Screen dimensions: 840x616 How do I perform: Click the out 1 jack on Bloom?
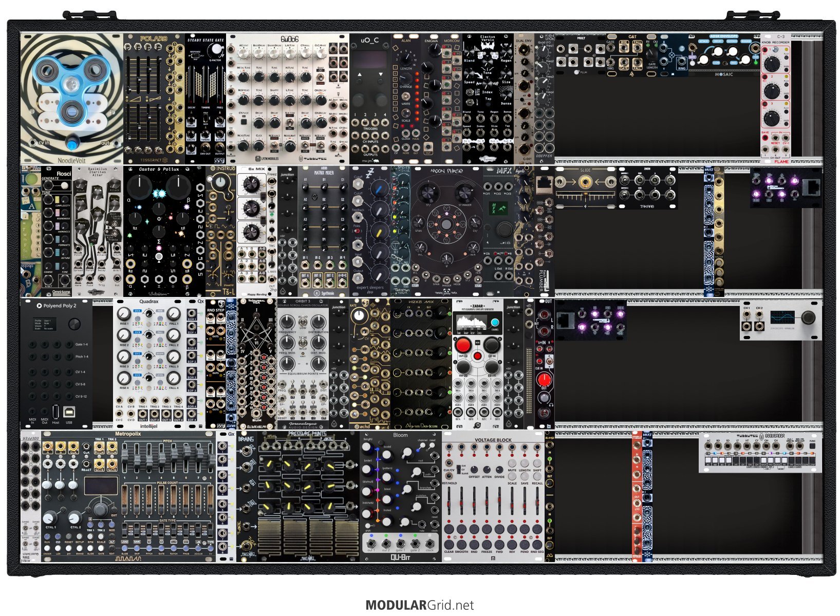[371, 543]
